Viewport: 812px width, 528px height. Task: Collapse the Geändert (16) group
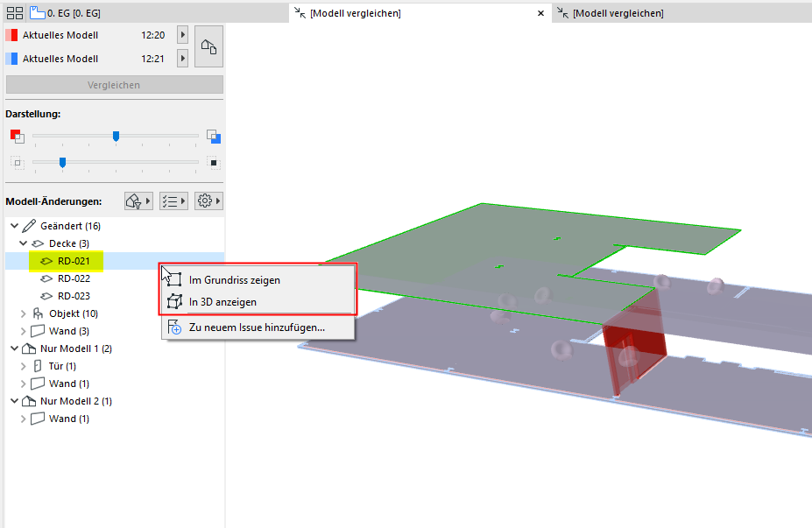pyautogui.click(x=15, y=226)
